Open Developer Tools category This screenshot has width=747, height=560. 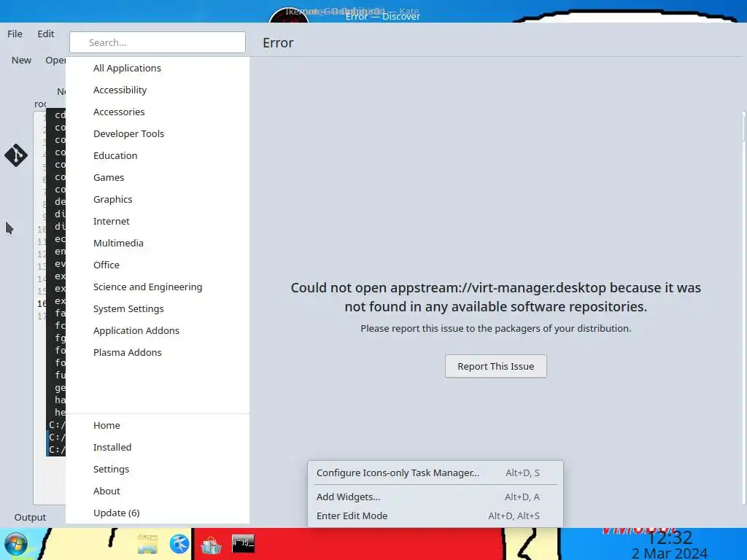(x=158, y=134)
